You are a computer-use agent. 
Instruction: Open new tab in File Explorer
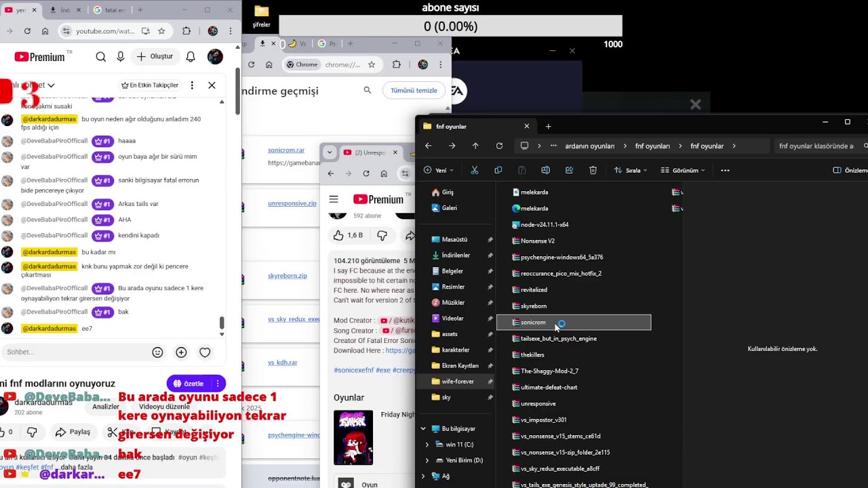point(548,126)
